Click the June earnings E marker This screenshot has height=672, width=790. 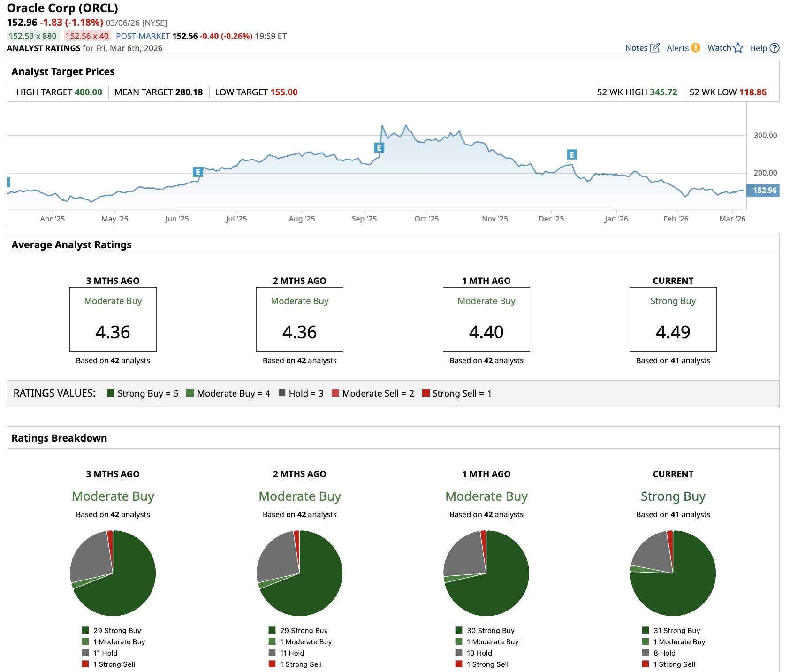pyautogui.click(x=198, y=172)
